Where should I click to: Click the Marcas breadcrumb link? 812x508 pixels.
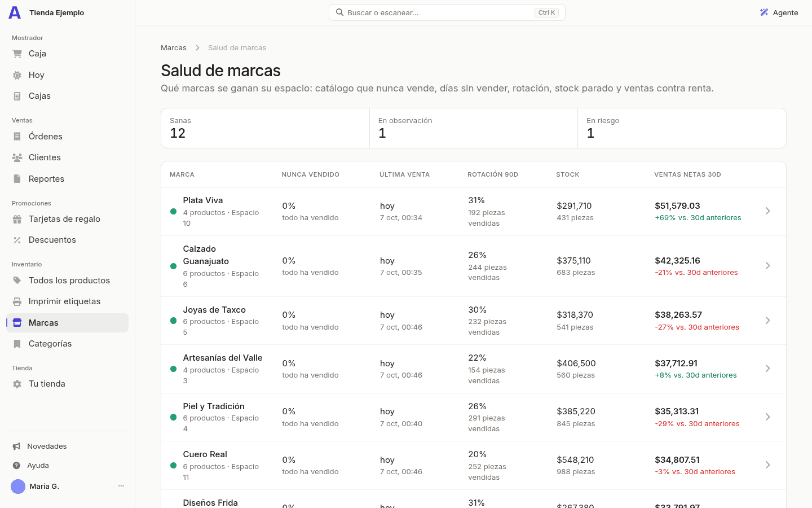[174, 48]
